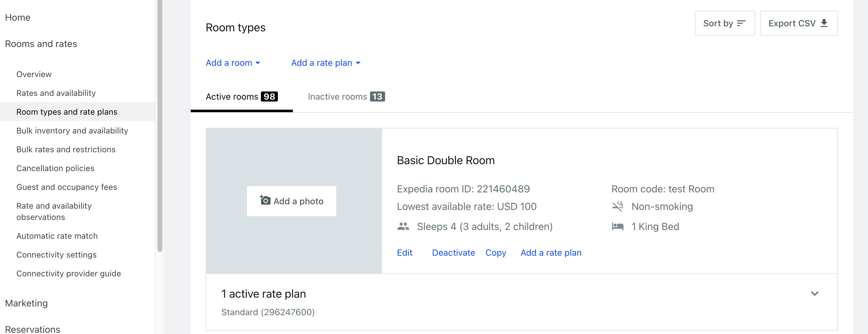The height and width of the screenshot is (334, 868).
Task: Expand the 1 active rate plan section
Action: pyautogui.click(x=814, y=294)
